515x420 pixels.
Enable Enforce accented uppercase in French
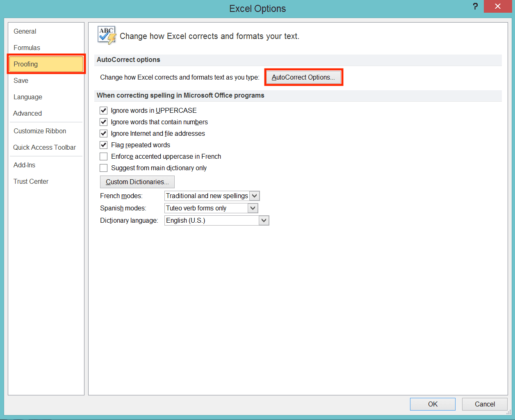(x=104, y=156)
